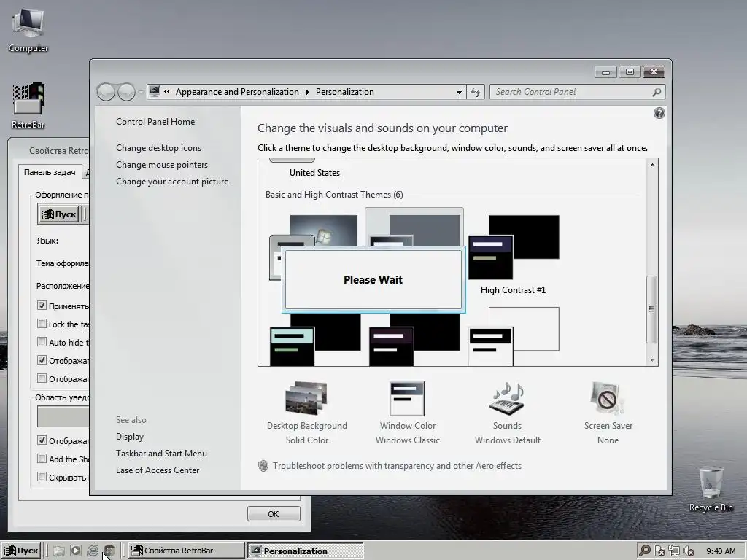Go forward with the round Forward button

pos(126,92)
